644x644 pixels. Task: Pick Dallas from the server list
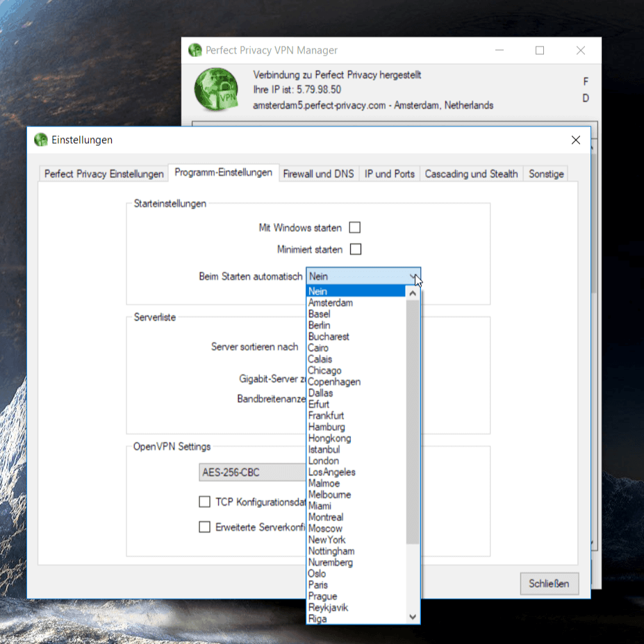click(x=356, y=393)
